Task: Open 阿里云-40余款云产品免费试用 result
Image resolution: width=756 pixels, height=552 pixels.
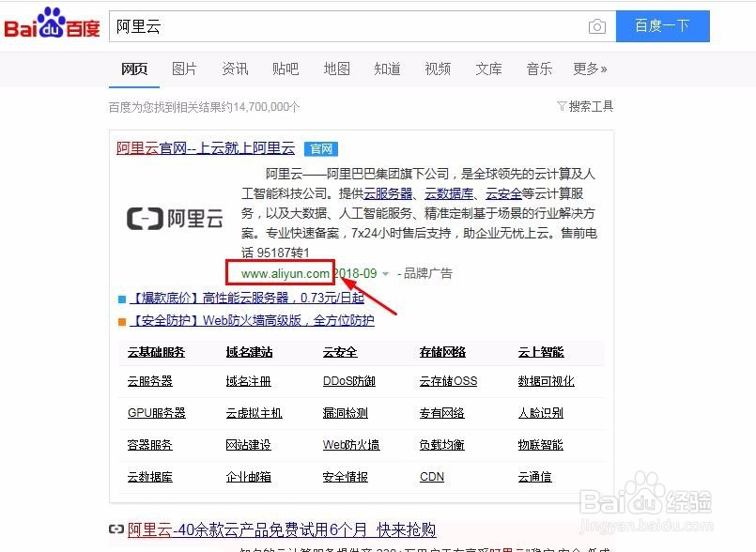Action: click(x=282, y=529)
